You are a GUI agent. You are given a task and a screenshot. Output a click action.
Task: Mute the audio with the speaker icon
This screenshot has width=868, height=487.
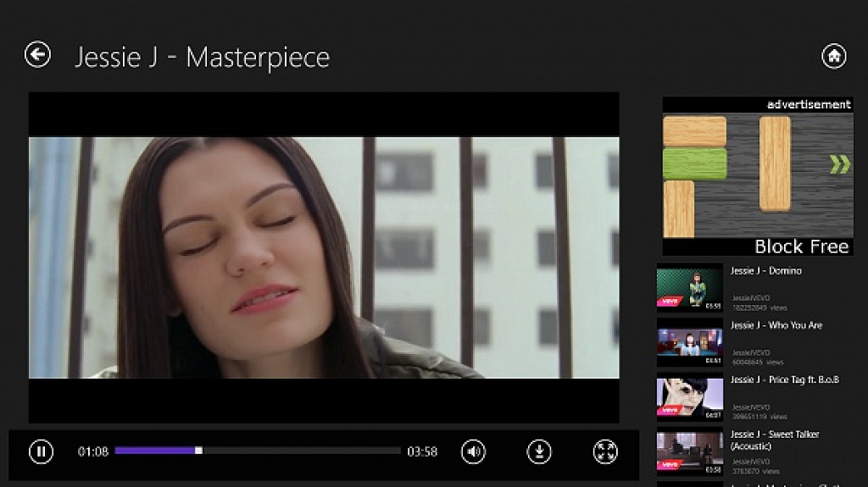[473, 451]
